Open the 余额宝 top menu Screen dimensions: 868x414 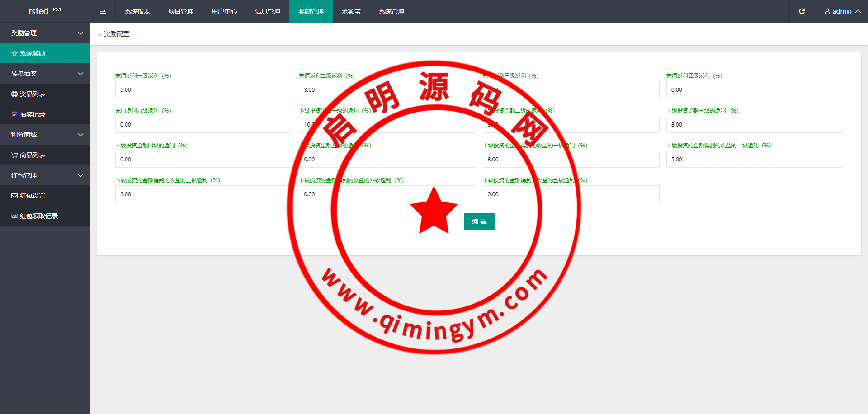[351, 11]
